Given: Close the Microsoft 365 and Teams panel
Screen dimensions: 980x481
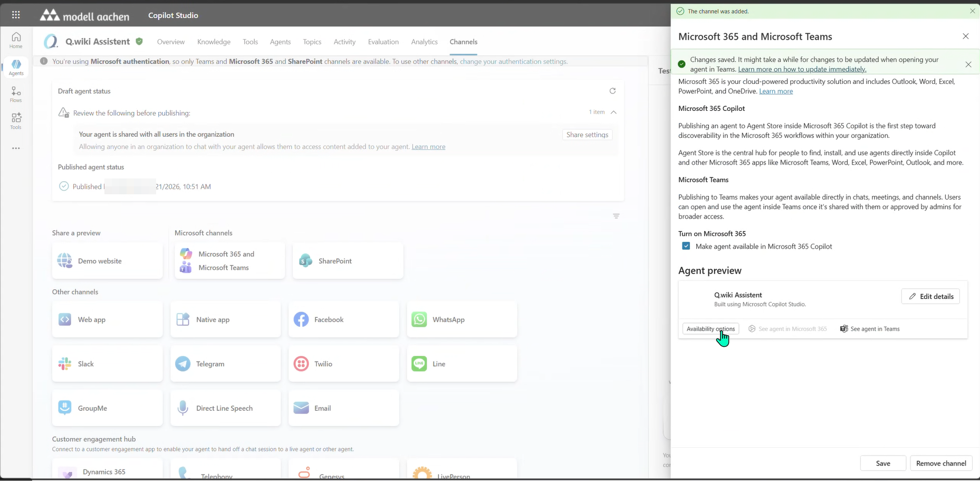Looking at the screenshot, I should pyautogui.click(x=966, y=36).
